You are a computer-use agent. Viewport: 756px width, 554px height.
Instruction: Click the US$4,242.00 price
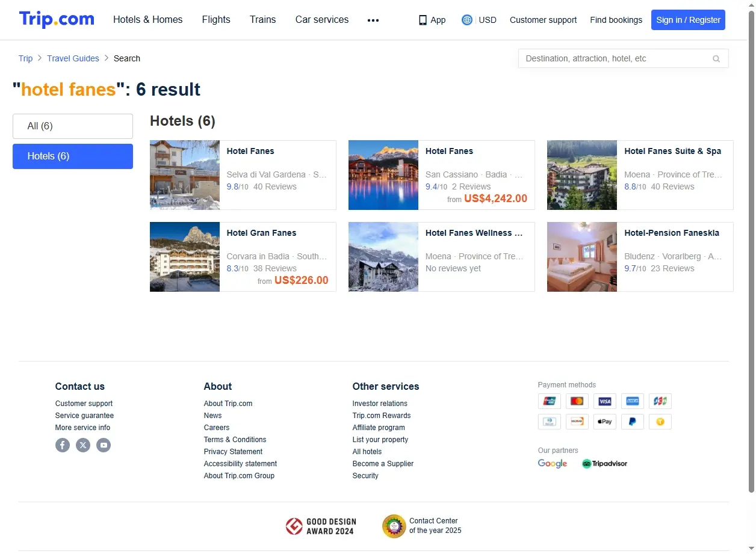495,199
